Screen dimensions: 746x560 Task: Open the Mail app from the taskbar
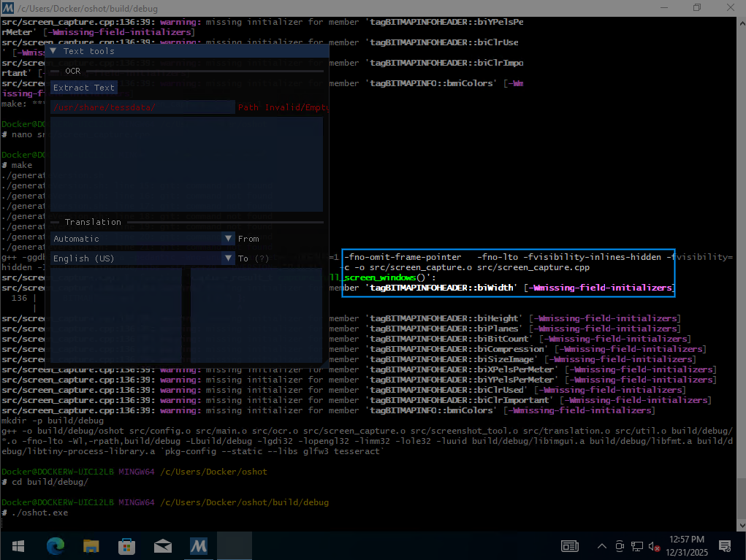[x=162, y=545]
